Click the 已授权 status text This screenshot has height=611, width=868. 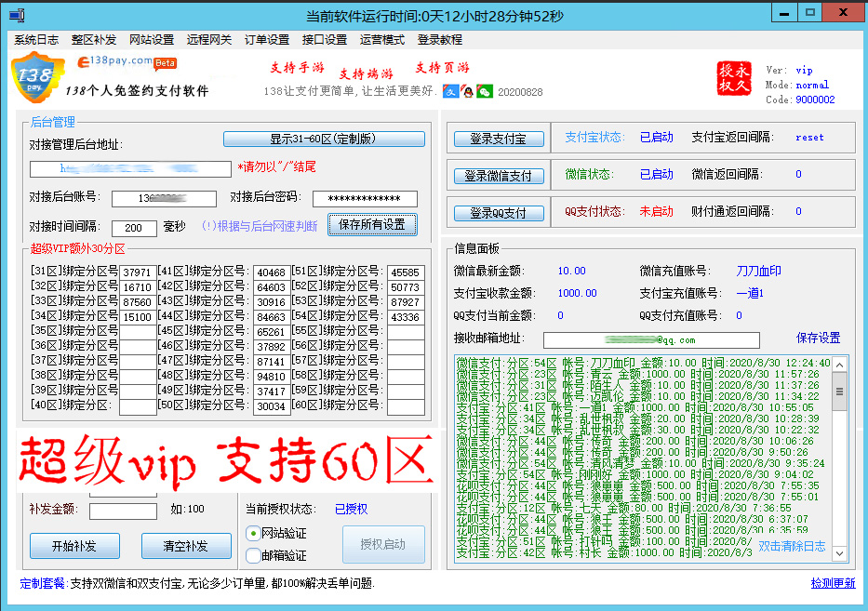click(352, 510)
